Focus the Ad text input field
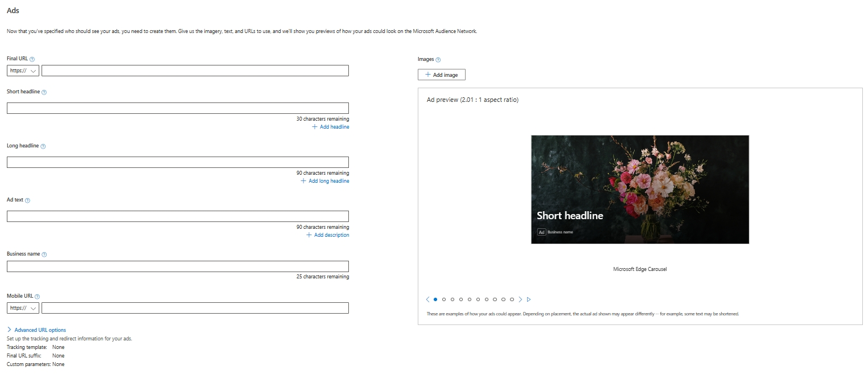 point(178,216)
